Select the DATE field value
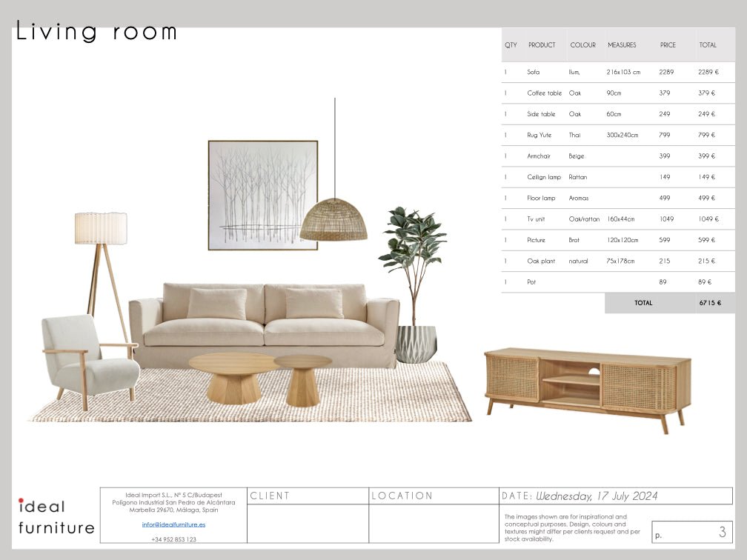Viewport: 747px width, 560px height. click(597, 496)
